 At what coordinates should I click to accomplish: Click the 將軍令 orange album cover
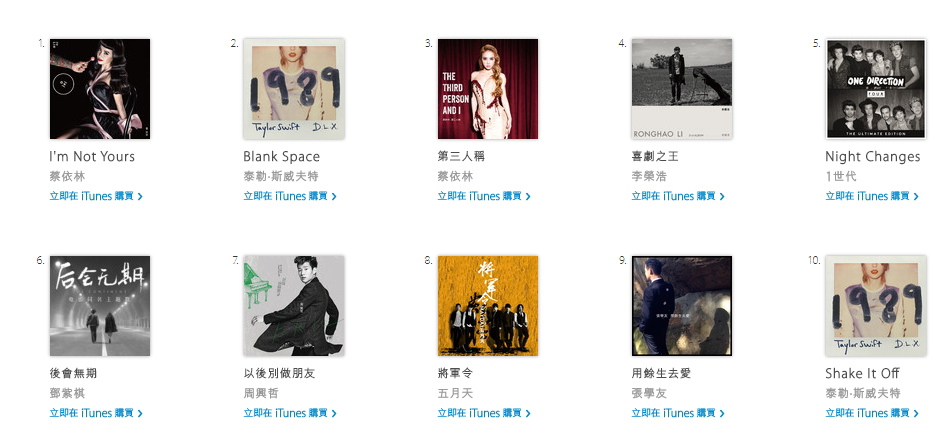pyautogui.click(x=488, y=306)
